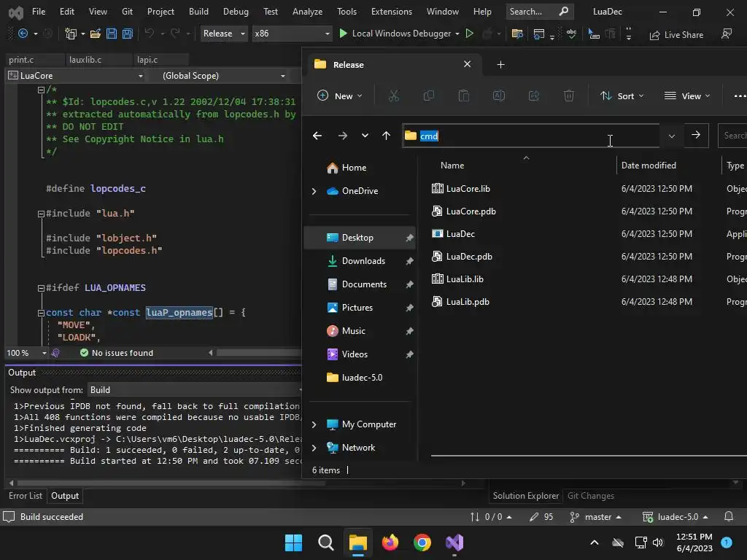Expand the OneDrive tree node
The height and width of the screenshot is (560, 747).
click(x=314, y=191)
